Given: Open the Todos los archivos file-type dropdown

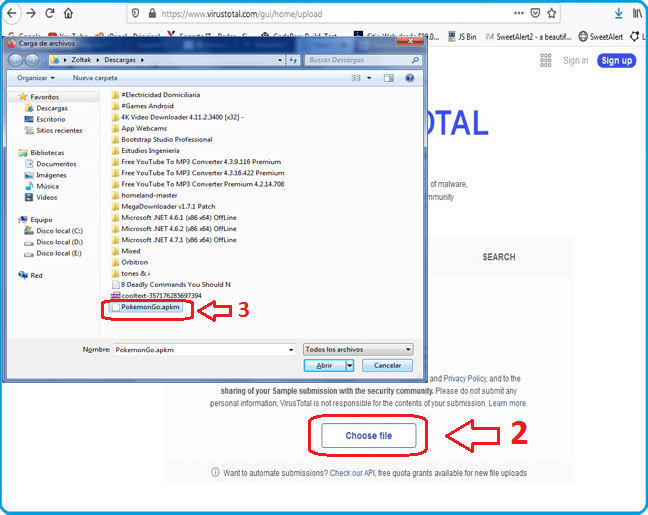Looking at the screenshot, I should point(357,349).
